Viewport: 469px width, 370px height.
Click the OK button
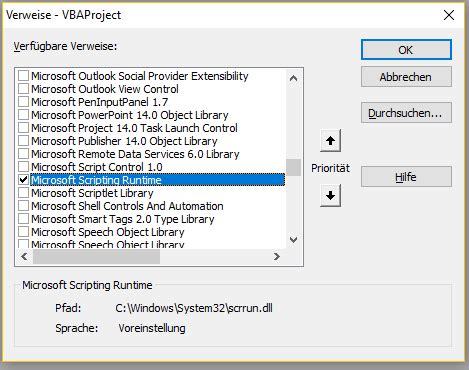pos(406,50)
